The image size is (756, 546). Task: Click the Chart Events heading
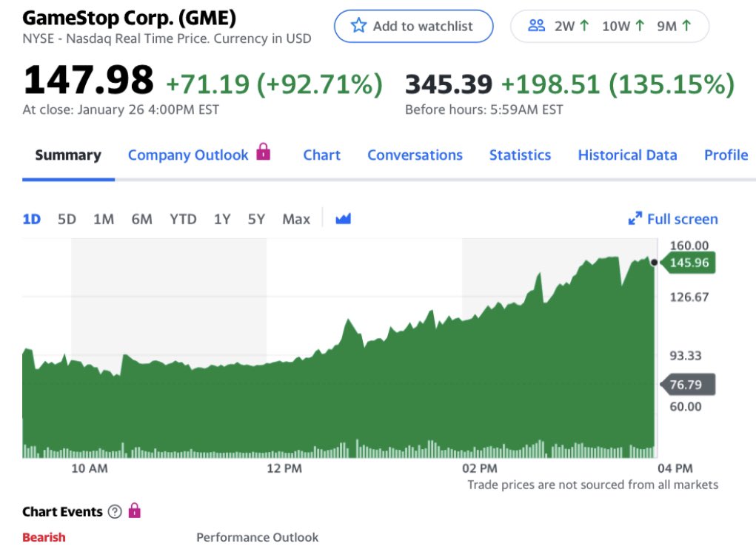[62, 511]
